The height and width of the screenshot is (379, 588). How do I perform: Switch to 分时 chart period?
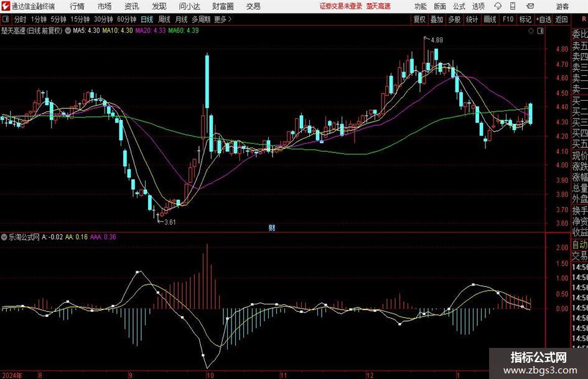click(x=21, y=19)
